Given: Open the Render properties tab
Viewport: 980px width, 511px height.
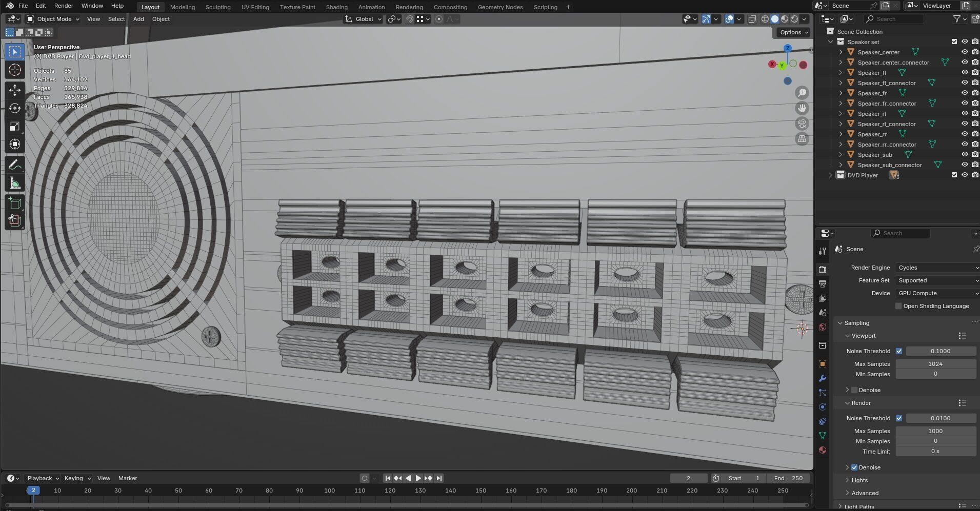Looking at the screenshot, I should pos(823,269).
